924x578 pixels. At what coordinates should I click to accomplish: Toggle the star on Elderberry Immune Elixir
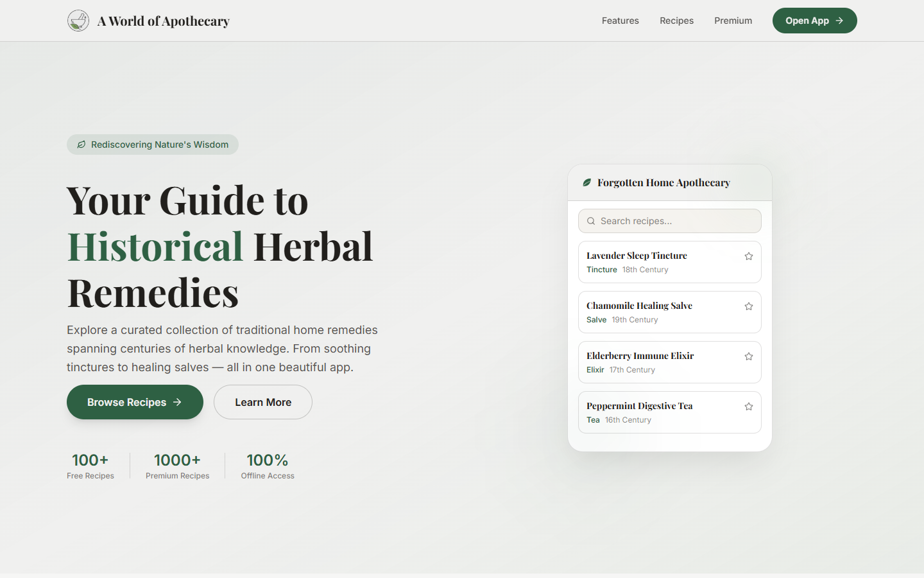[x=748, y=356]
